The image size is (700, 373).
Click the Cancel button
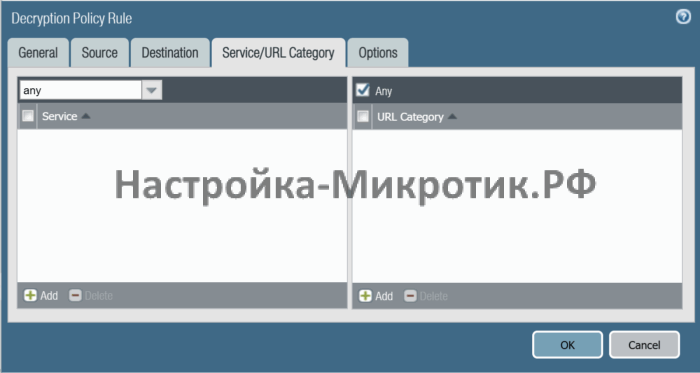coord(644,344)
